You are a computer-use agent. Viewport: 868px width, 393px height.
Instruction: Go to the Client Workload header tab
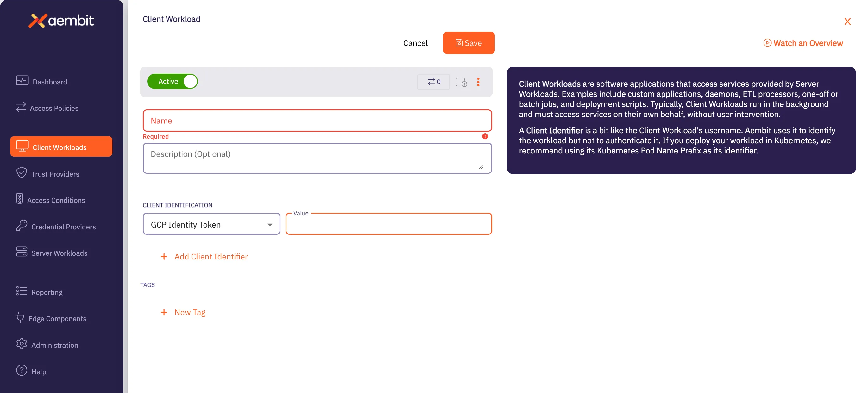pyautogui.click(x=172, y=19)
